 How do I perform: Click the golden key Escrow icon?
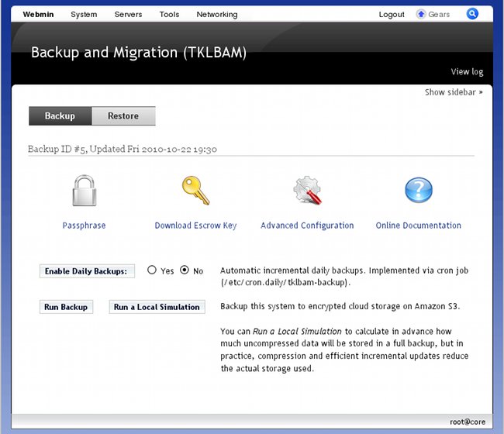tap(195, 191)
